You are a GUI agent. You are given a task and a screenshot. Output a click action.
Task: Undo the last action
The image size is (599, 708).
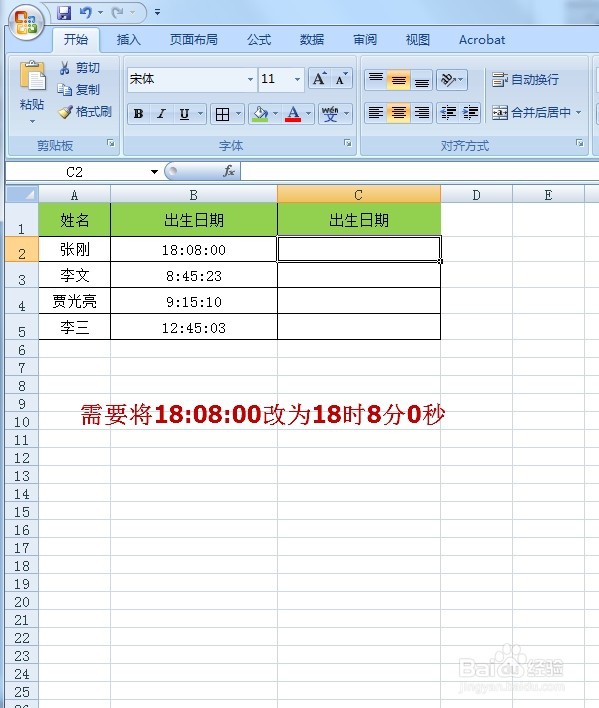click(x=86, y=13)
